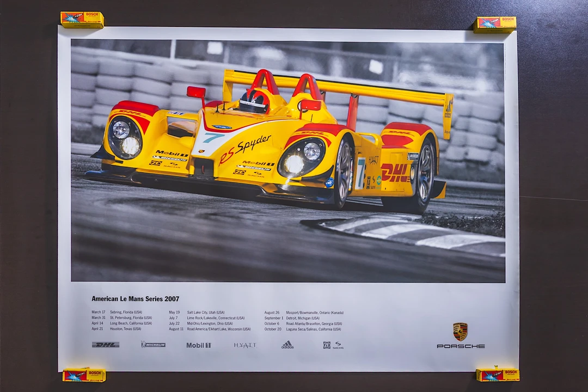The height and width of the screenshot is (392, 588).
Task: Click the car's rear wheel
Action: coord(425,175)
